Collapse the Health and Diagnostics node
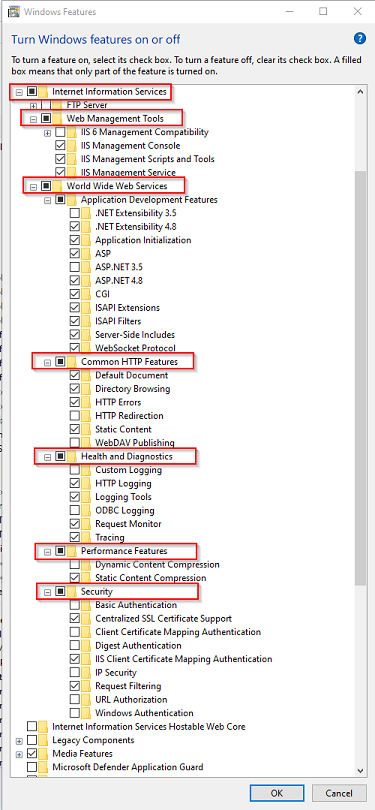 [x=48, y=457]
